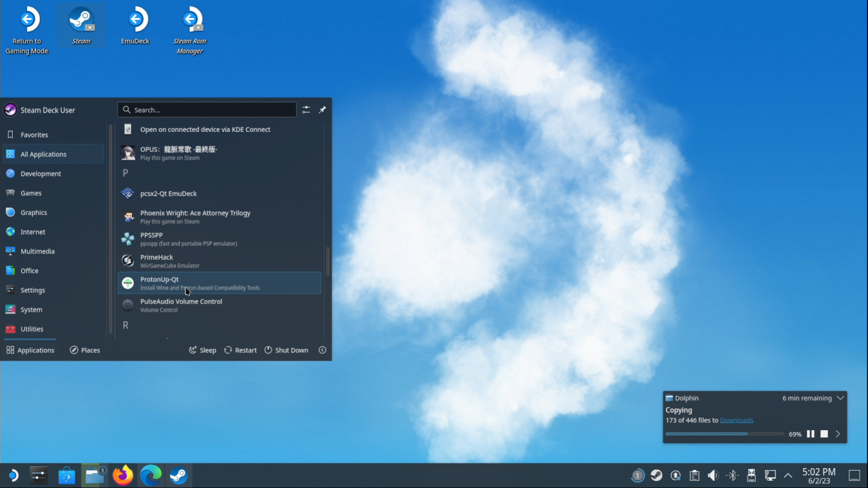Click the Steam system tray icon
The height and width of the screenshot is (488, 868).
pos(656,476)
